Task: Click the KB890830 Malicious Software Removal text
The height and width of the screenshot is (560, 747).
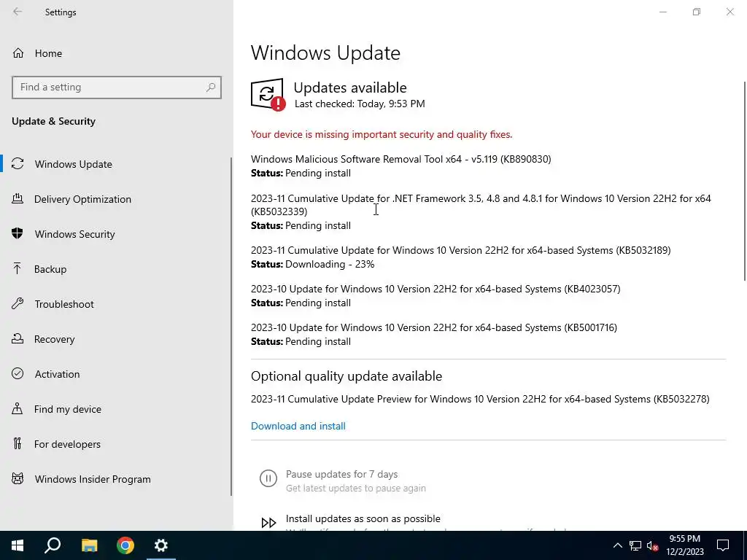Action: [x=400, y=159]
